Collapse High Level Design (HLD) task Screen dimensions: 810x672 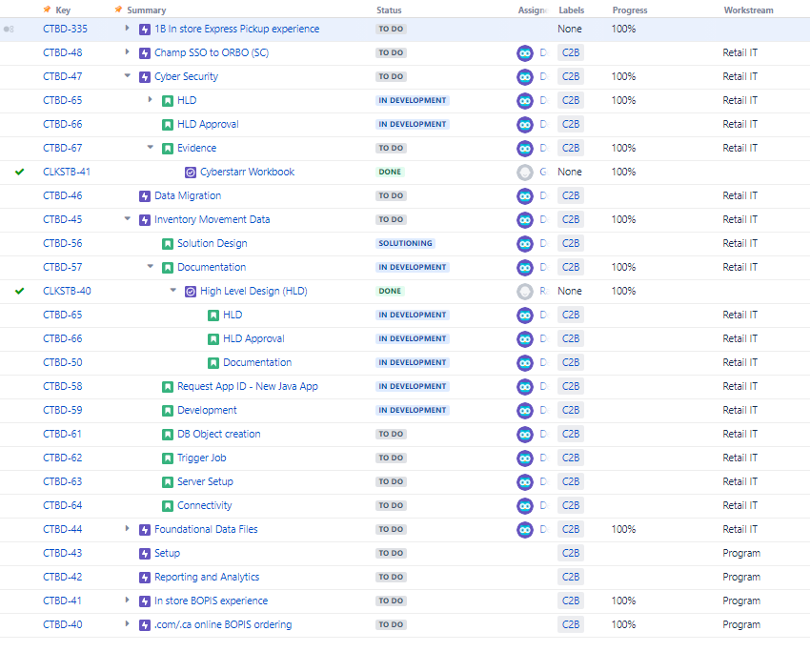(173, 290)
